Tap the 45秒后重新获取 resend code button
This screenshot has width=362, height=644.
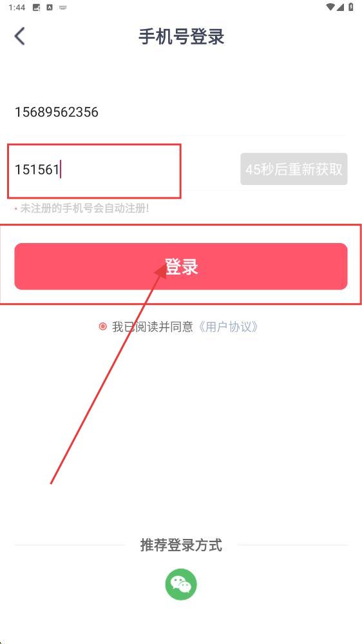click(294, 169)
